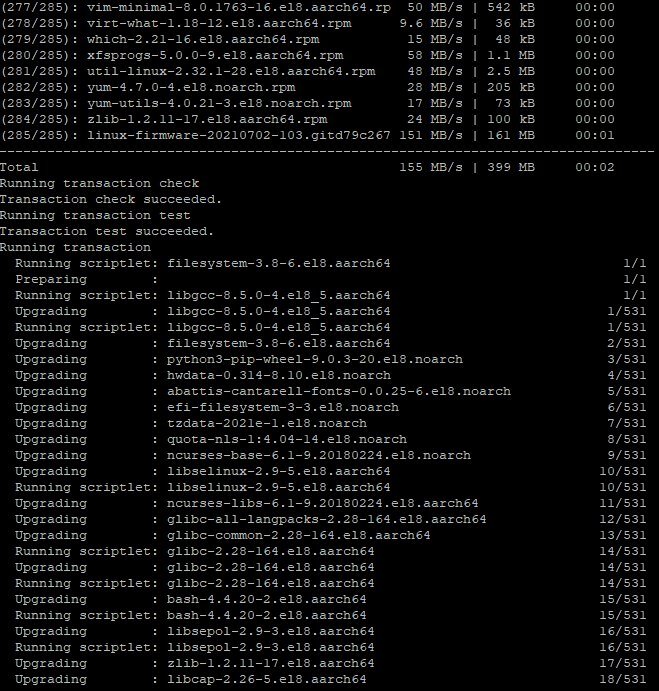This screenshot has width=659, height=691.
Task: Click the 18/531 progress counter
Action: click(x=622, y=680)
